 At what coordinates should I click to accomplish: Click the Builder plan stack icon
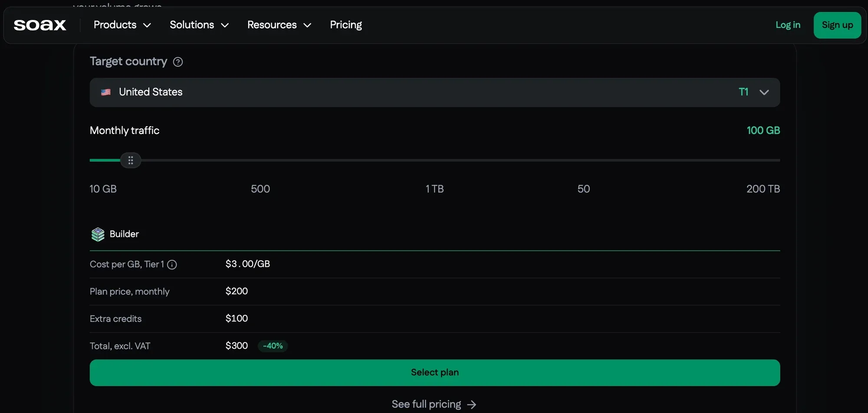point(98,234)
